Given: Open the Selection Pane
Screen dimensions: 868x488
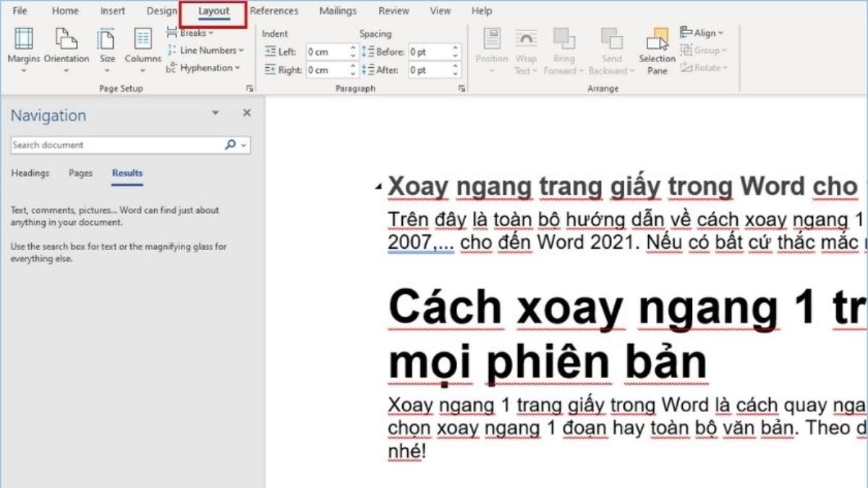Looking at the screenshot, I should [657, 49].
